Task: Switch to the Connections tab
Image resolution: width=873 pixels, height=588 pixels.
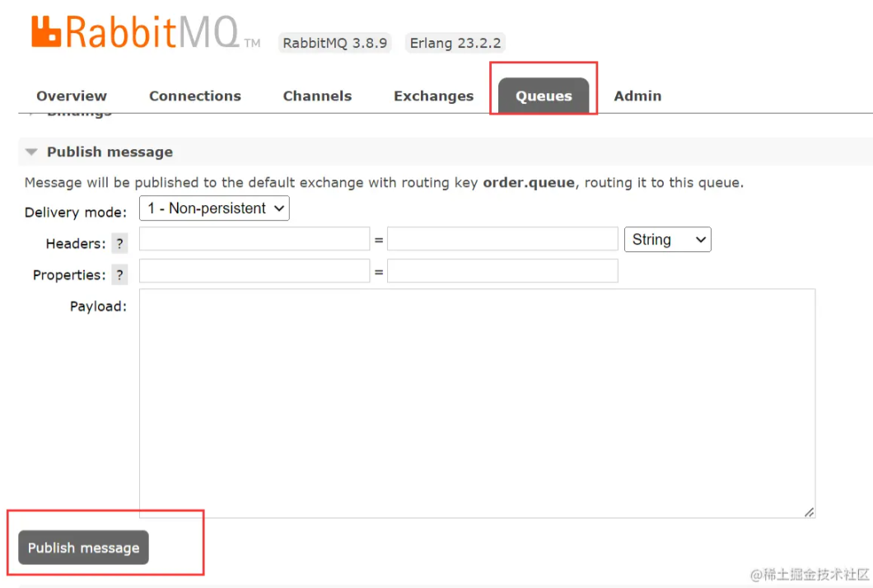Action: (x=195, y=96)
